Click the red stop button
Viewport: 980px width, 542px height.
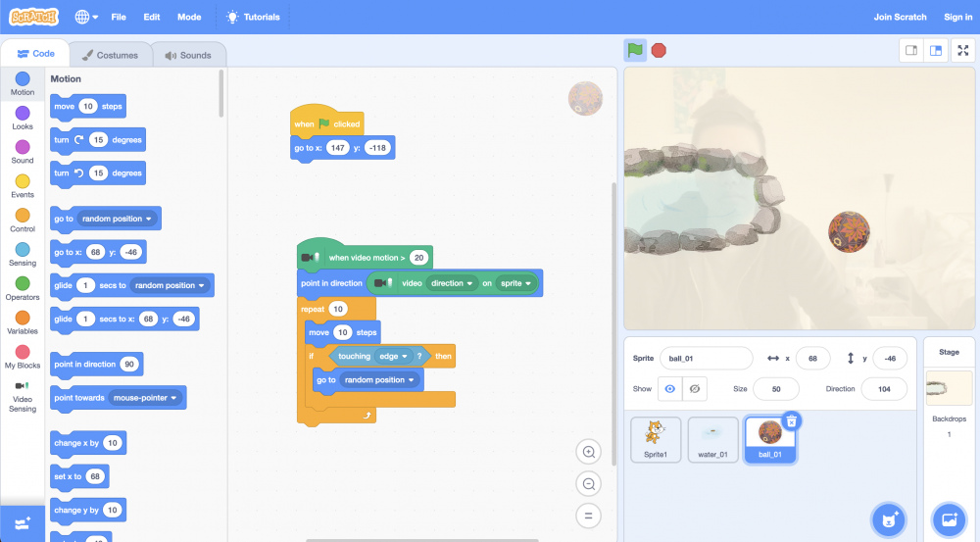[x=659, y=50]
